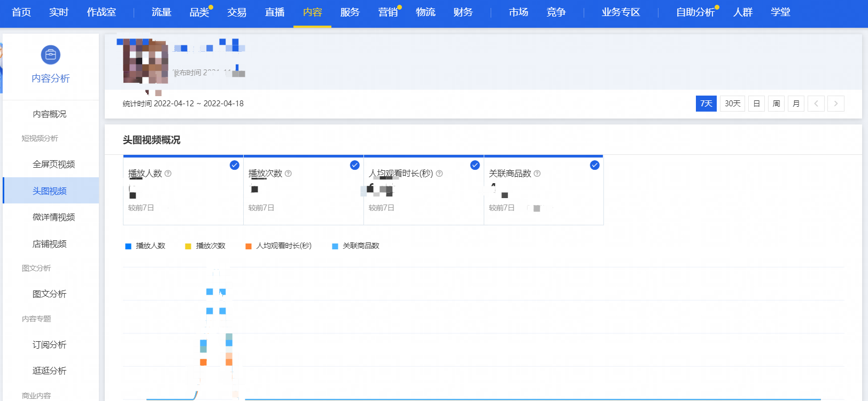Click the blurred video thumbnail image
The height and width of the screenshot is (401, 868).
tap(146, 61)
